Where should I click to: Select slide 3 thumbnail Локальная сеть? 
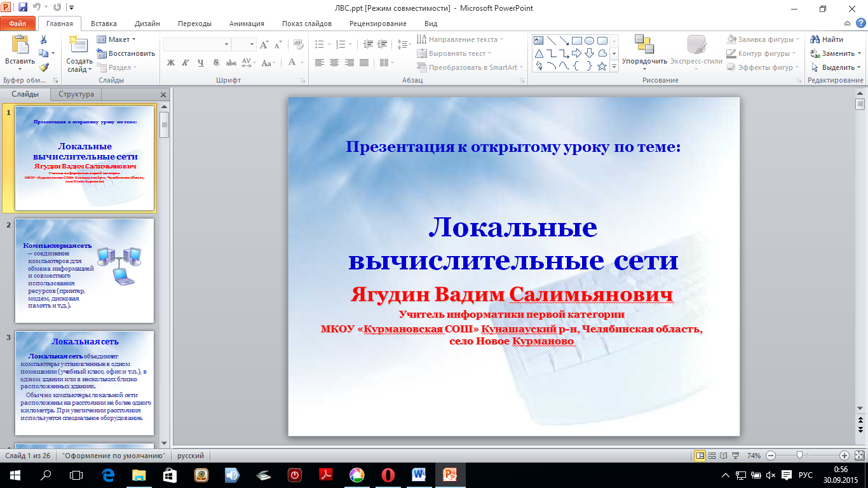coord(85,383)
